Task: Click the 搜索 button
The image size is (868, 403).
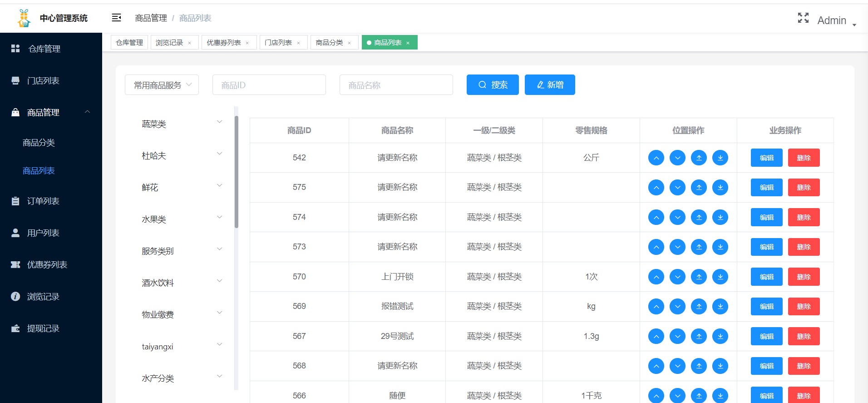Action: click(x=493, y=85)
